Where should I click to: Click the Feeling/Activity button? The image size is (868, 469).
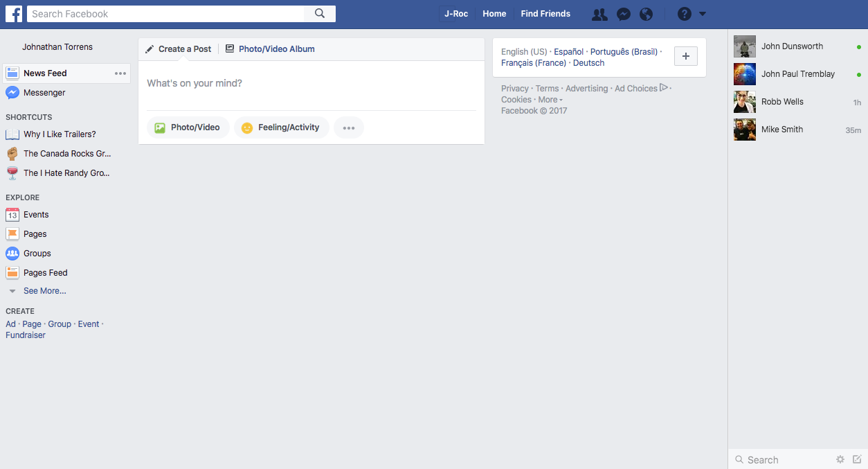[x=282, y=127]
